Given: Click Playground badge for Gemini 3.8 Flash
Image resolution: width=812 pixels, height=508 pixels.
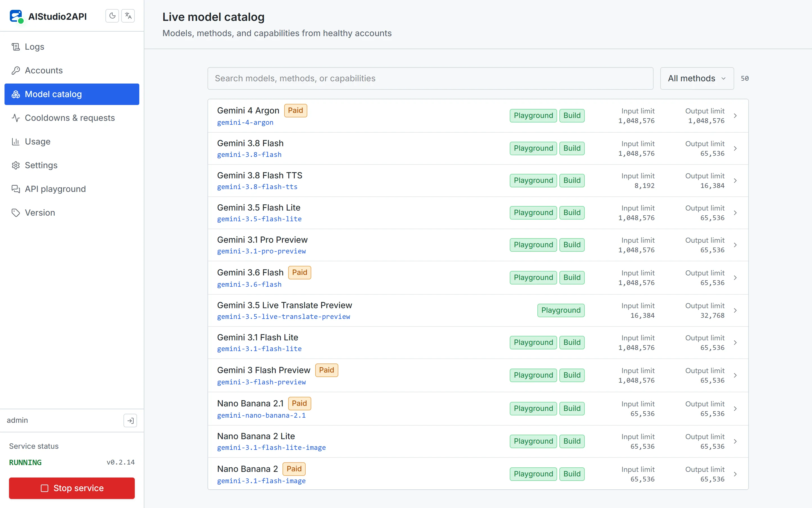Looking at the screenshot, I should click(533, 148).
